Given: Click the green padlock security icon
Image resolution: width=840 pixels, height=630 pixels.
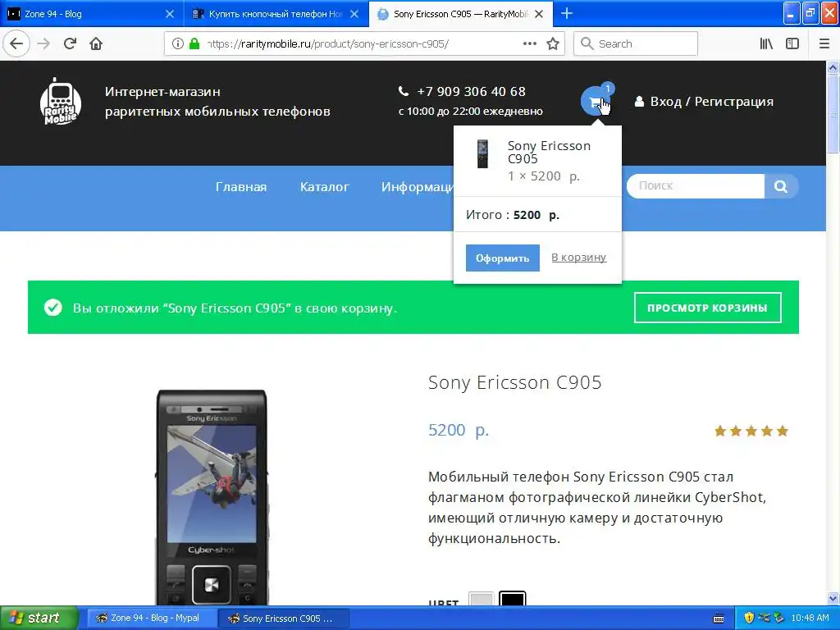Looking at the screenshot, I should (194, 43).
